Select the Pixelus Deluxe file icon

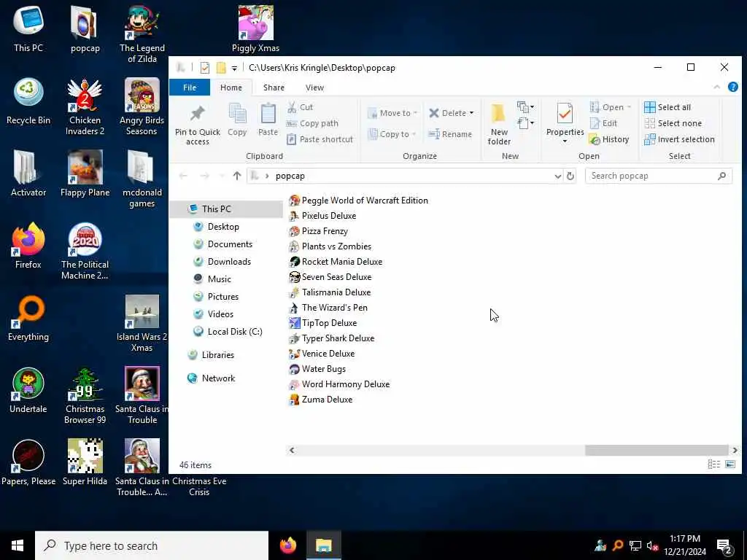pyautogui.click(x=295, y=216)
